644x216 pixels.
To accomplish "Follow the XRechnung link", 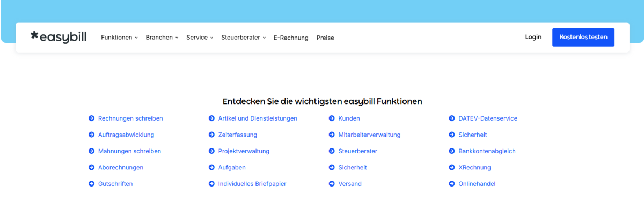I will (475, 168).
